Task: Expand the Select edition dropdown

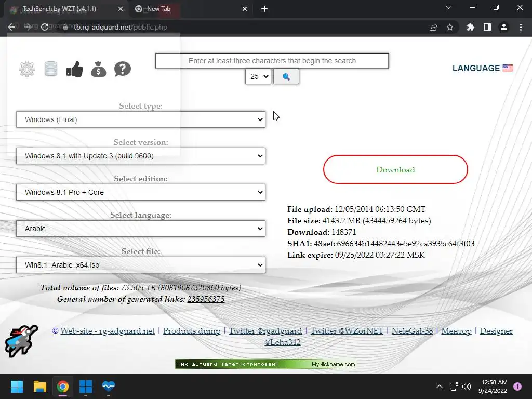Action: tap(141, 192)
